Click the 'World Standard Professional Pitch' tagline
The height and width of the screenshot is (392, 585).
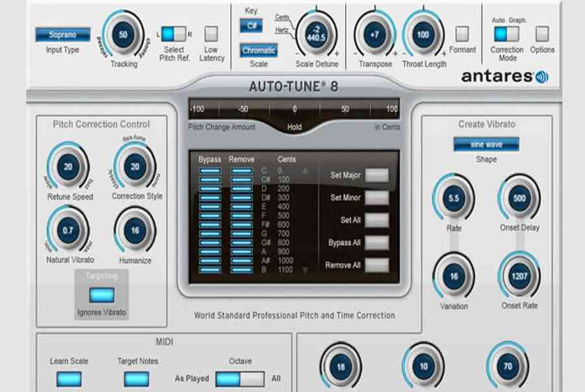click(294, 315)
